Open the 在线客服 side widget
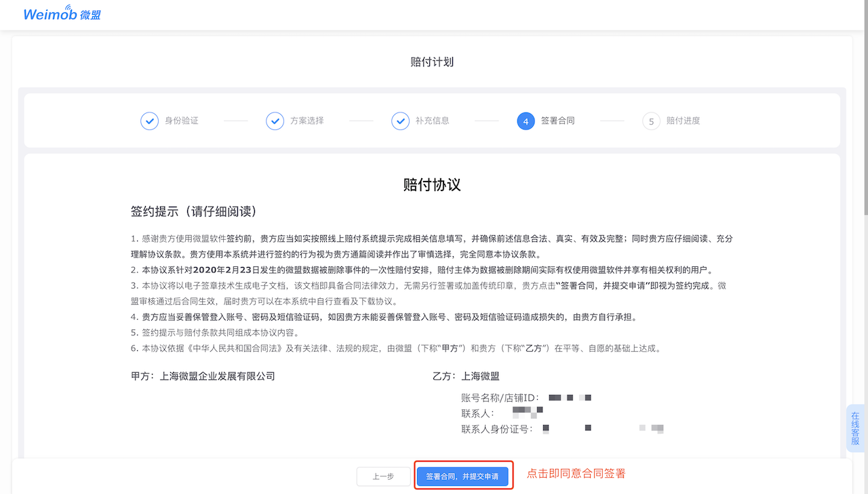 point(856,428)
